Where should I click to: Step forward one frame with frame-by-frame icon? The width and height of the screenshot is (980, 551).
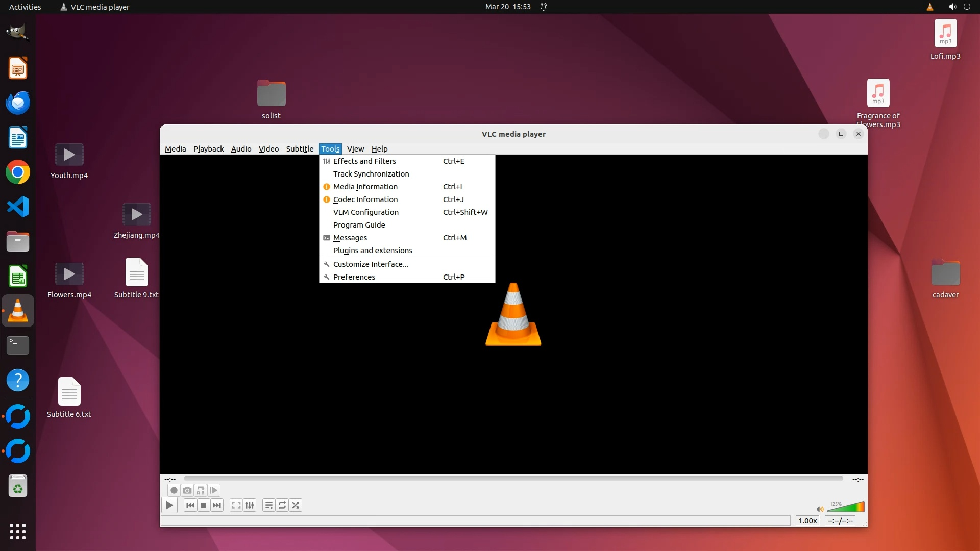[x=214, y=490]
